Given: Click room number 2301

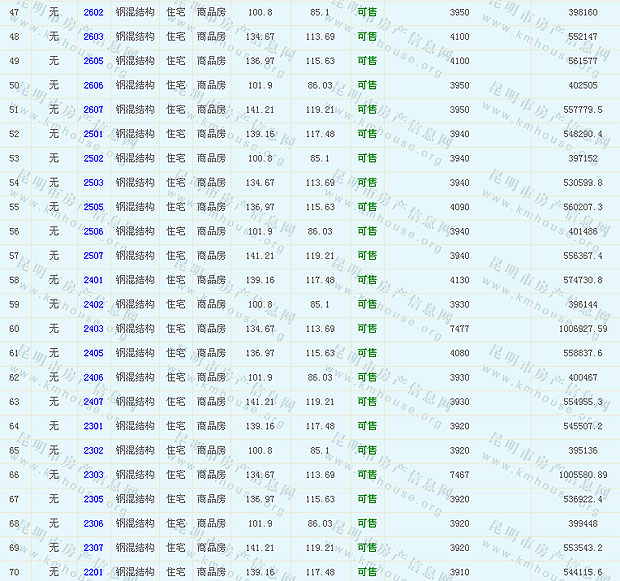Looking at the screenshot, I should click(x=93, y=426).
